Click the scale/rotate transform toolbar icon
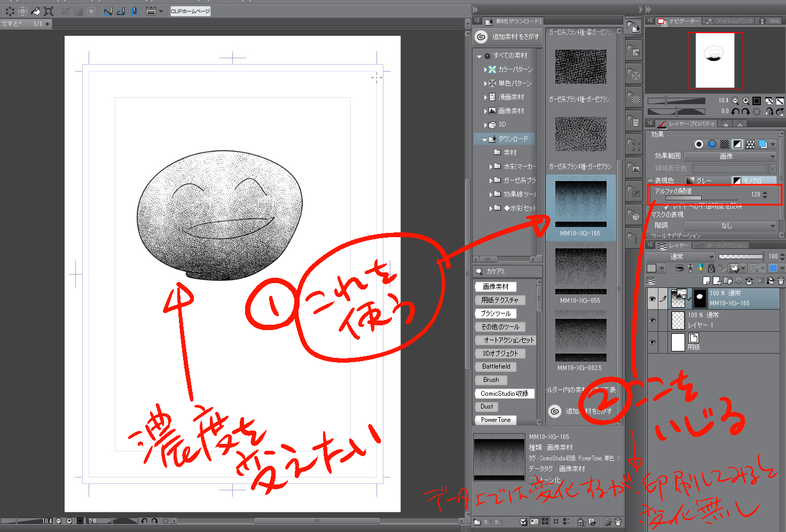The image size is (786, 532). coord(49,11)
